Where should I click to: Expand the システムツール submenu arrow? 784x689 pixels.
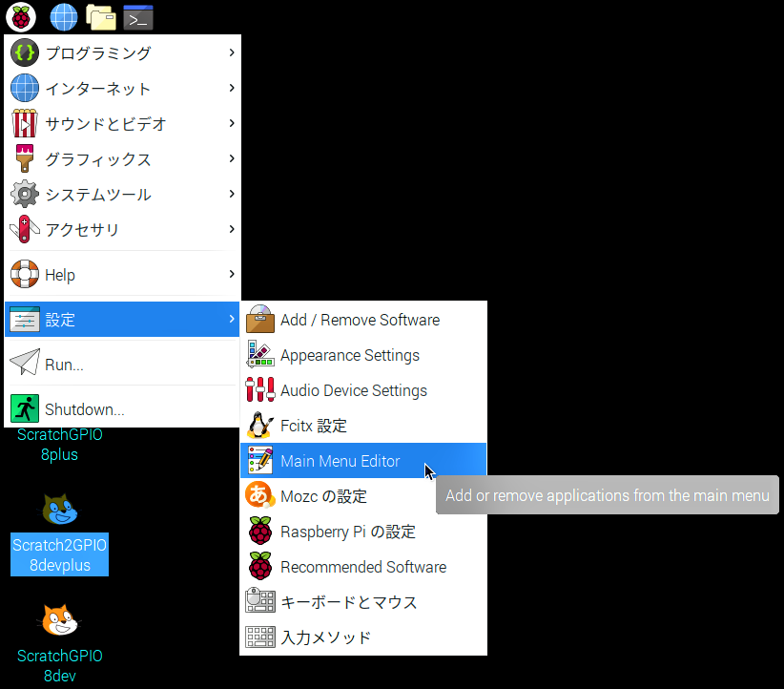tap(232, 194)
